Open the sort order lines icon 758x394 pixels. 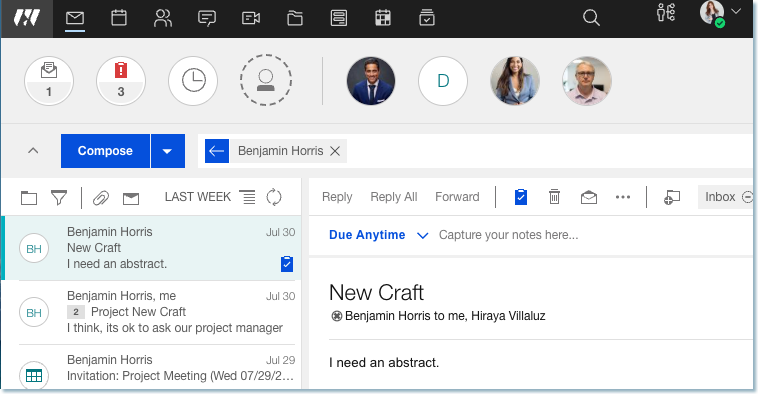(x=248, y=197)
